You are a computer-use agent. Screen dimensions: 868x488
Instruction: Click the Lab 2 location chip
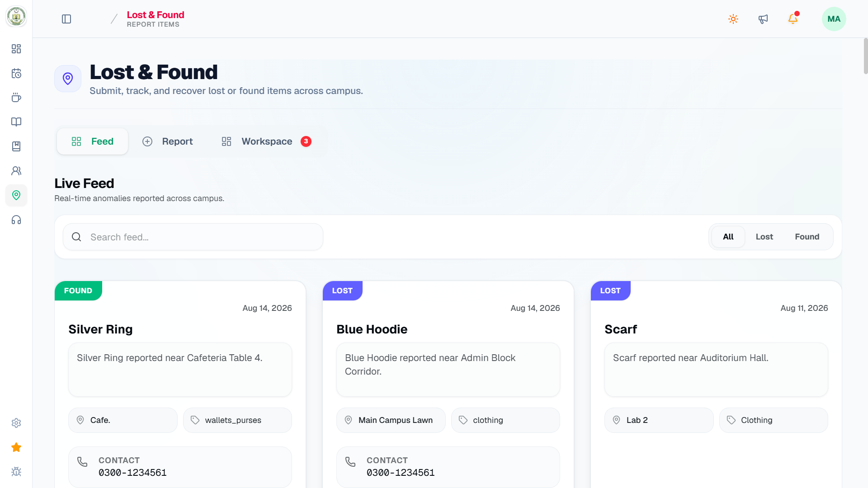(x=659, y=420)
